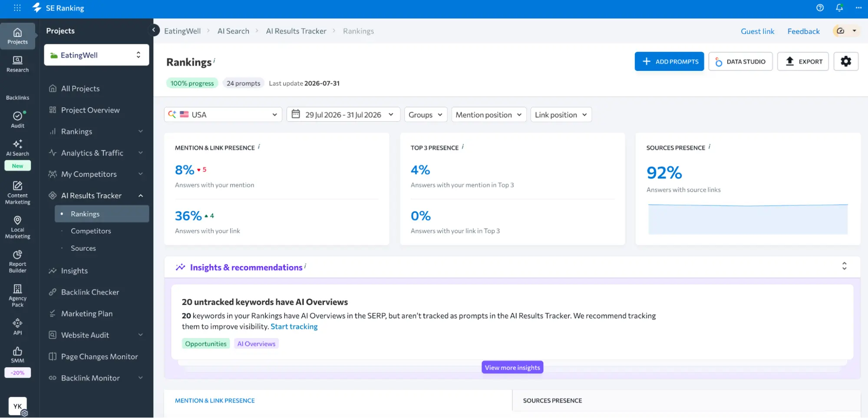Open the apps grid menu
The image size is (868, 418).
(17, 8)
